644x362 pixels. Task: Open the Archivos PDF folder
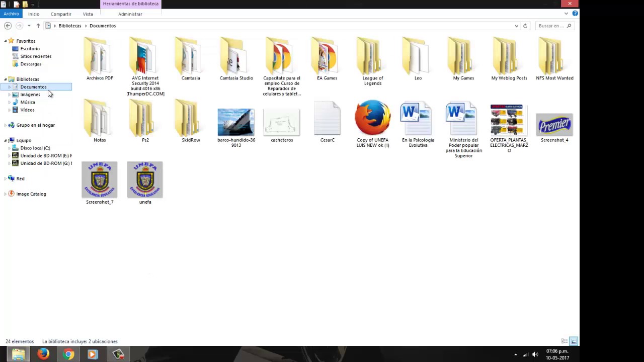tap(100, 59)
